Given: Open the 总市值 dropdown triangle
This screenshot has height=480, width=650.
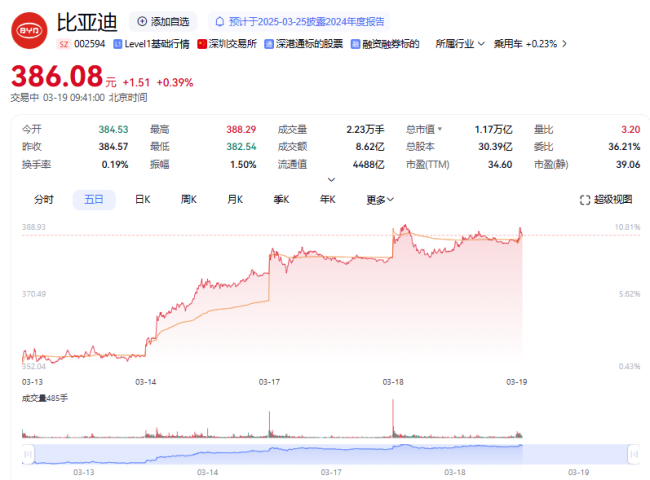Looking at the screenshot, I should click(x=440, y=129).
